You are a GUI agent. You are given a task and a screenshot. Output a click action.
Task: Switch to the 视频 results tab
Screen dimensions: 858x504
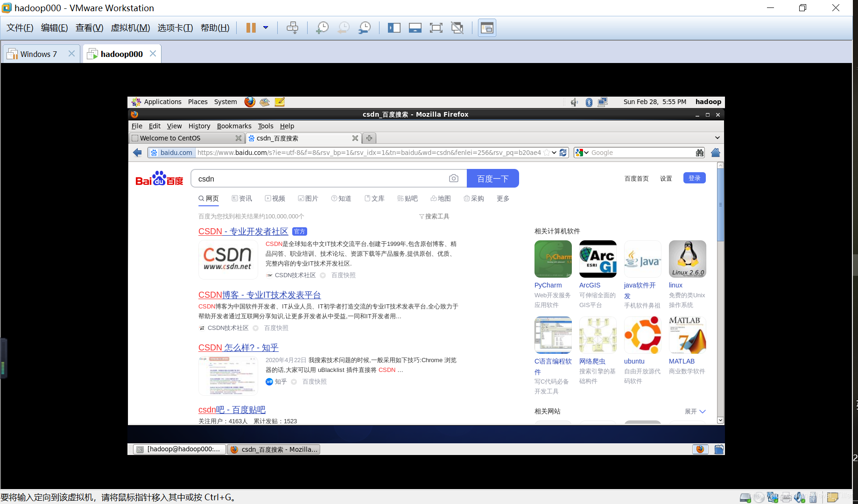tap(275, 198)
